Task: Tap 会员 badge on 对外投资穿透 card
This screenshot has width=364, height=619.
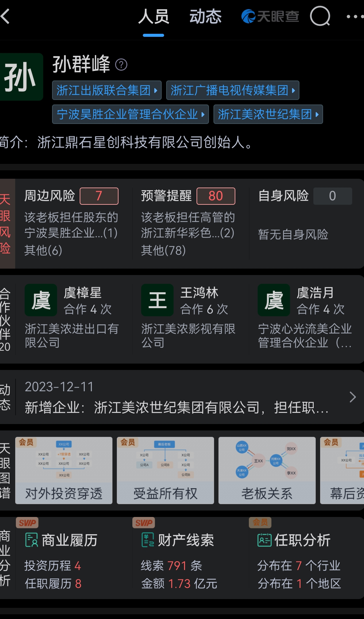Action: tap(26, 442)
